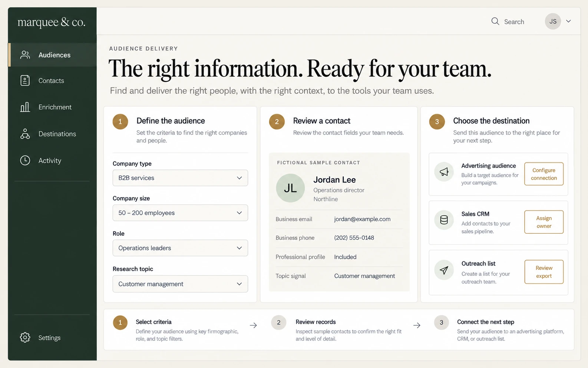The image size is (588, 368).
Task: Click the Activity clock icon
Action: [25, 160]
